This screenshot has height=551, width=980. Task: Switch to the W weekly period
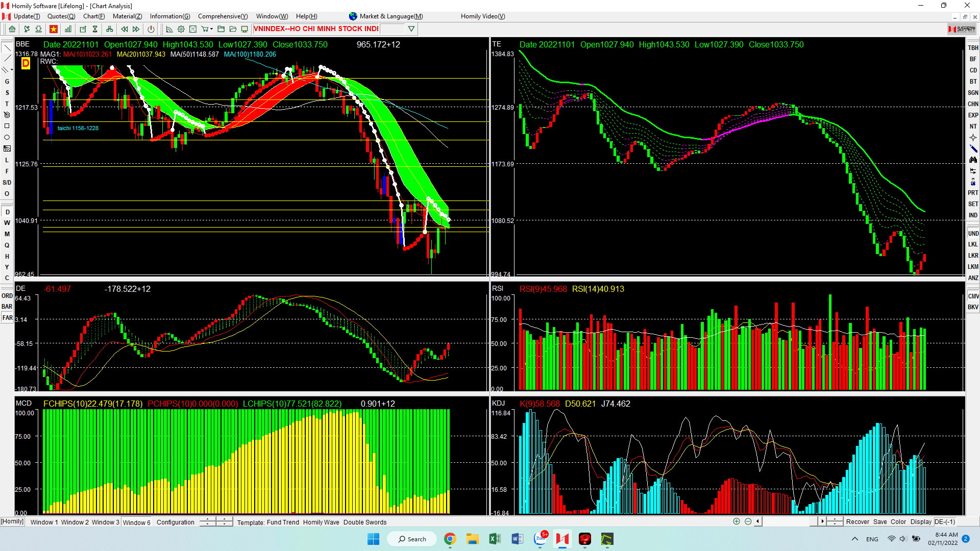7,223
